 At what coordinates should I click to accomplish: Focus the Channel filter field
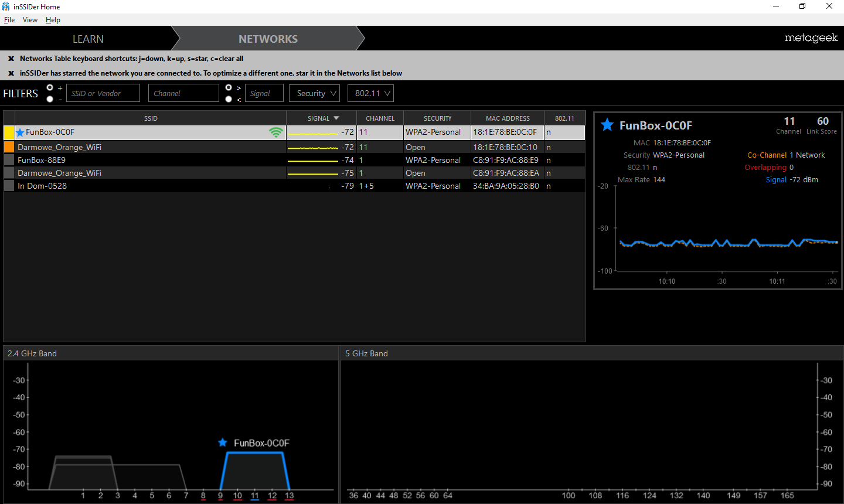click(183, 93)
